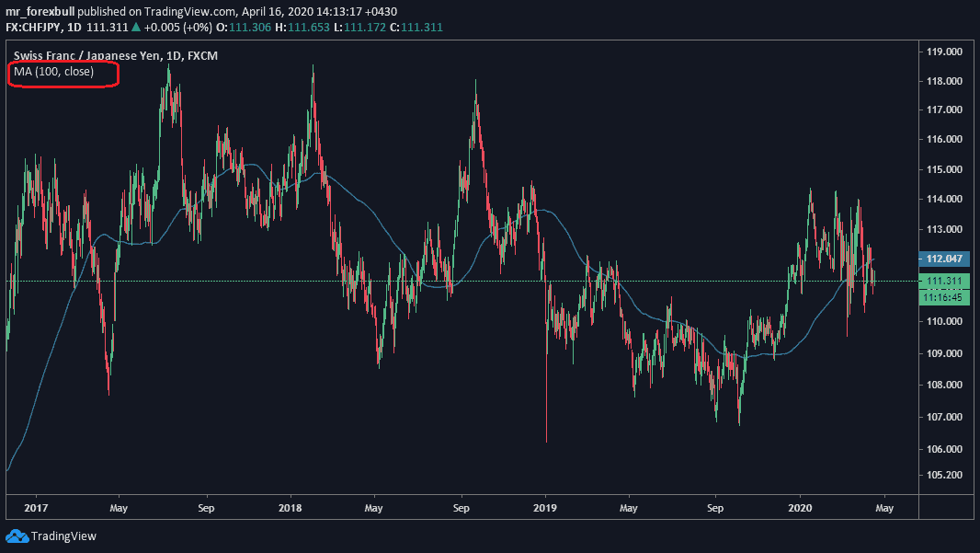Click the blue 112.047 MA price tag

coord(944,259)
